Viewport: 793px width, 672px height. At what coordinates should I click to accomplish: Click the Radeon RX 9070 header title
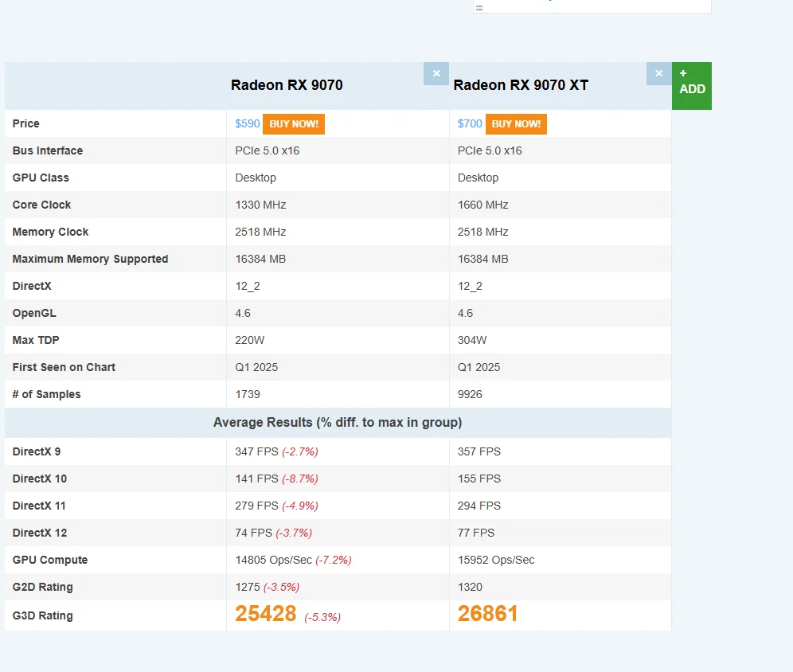pyautogui.click(x=287, y=85)
